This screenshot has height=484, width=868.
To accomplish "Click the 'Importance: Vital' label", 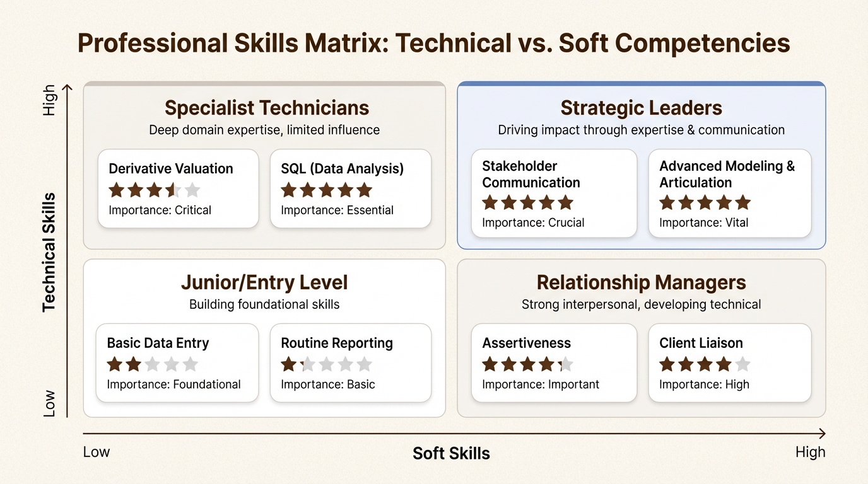I will click(703, 222).
